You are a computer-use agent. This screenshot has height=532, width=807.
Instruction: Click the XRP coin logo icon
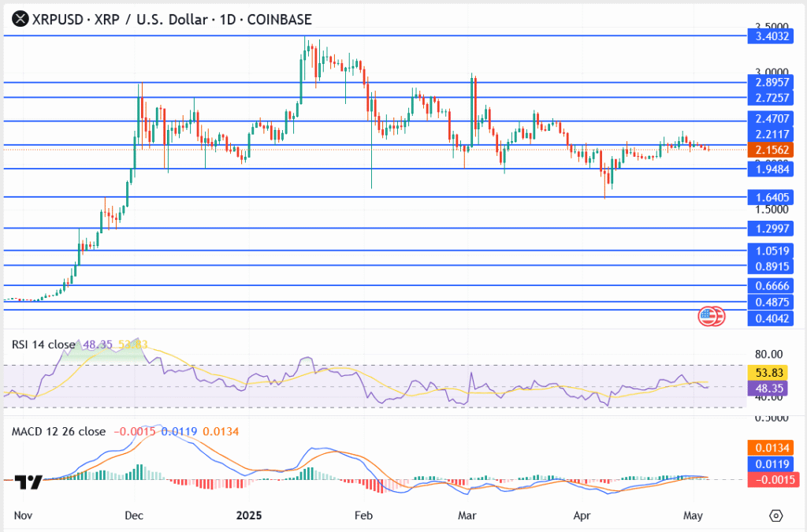coord(17,18)
